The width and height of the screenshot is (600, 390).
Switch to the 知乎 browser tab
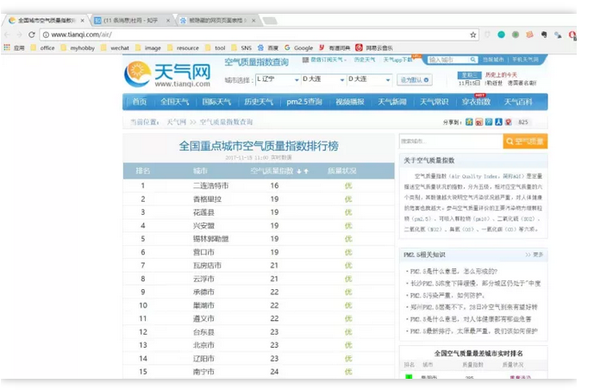point(131,20)
